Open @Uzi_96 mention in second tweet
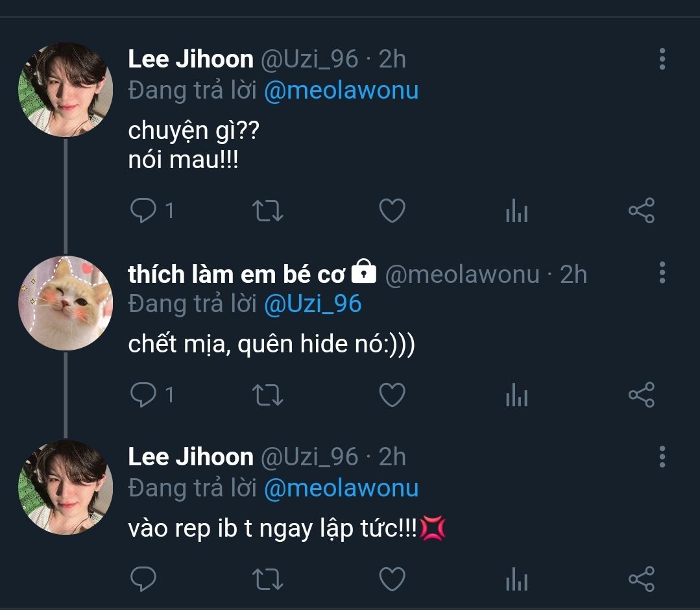The image size is (700, 610). 313,304
